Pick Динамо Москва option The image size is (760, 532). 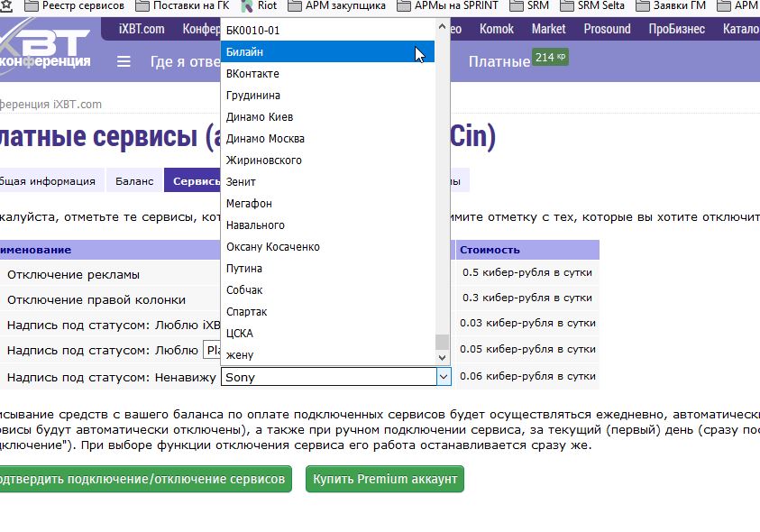pos(327,139)
